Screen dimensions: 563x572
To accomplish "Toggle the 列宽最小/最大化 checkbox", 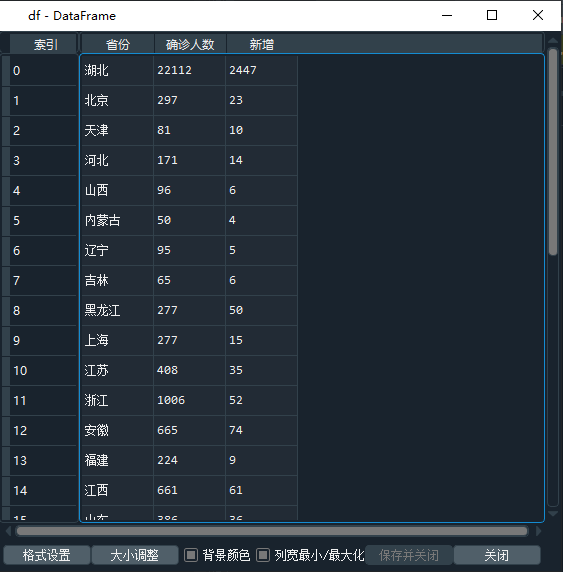I will (263, 556).
